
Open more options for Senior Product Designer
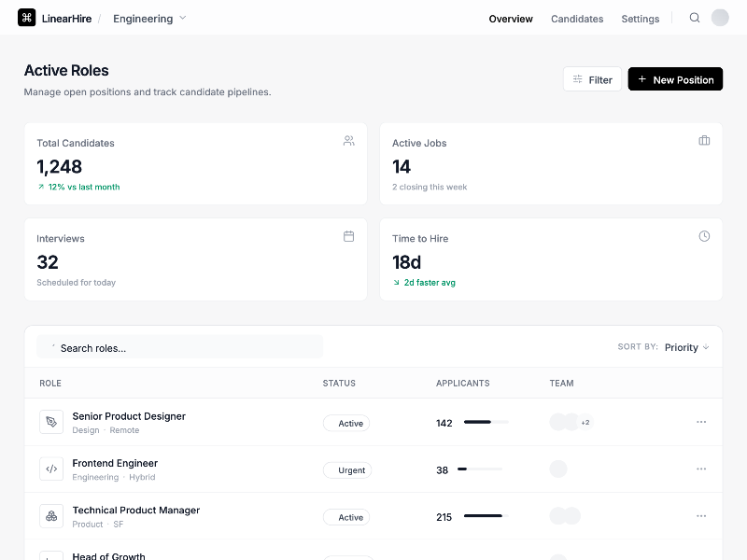[x=701, y=422]
